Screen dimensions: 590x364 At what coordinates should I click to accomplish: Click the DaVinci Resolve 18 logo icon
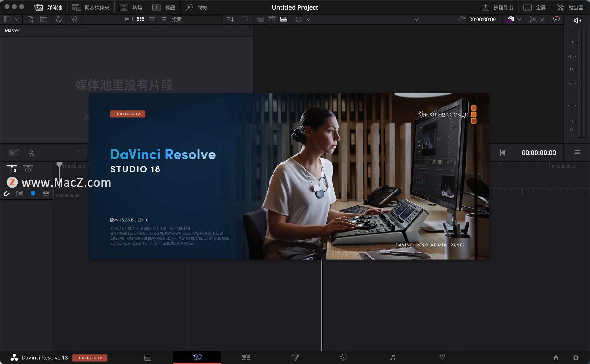[14, 358]
